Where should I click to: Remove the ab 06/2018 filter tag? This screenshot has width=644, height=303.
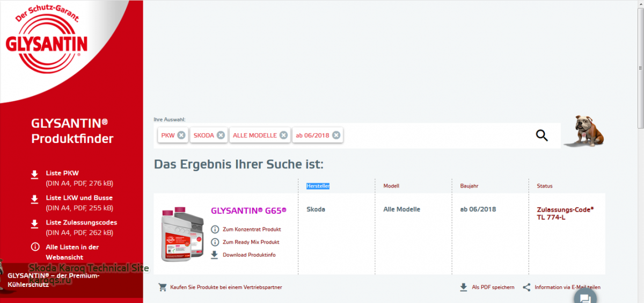tap(336, 135)
